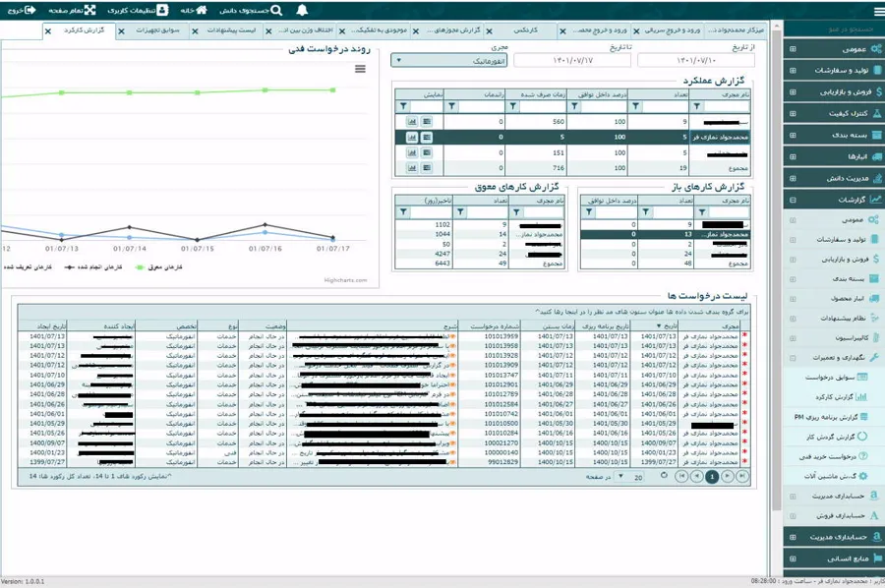The height and width of the screenshot is (588, 885).
Task: Click filter icon under تعداد in گزارش عملکرد
Action: tap(635, 106)
